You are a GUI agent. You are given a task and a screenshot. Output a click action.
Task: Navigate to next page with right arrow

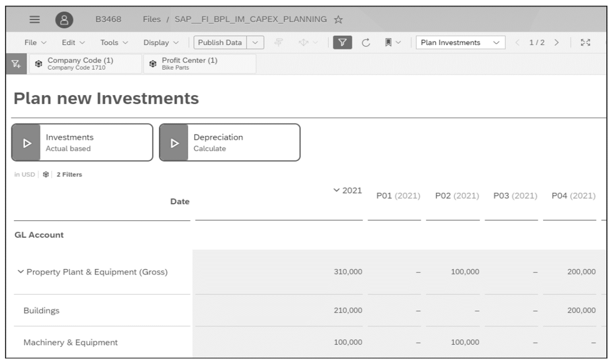[556, 42]
